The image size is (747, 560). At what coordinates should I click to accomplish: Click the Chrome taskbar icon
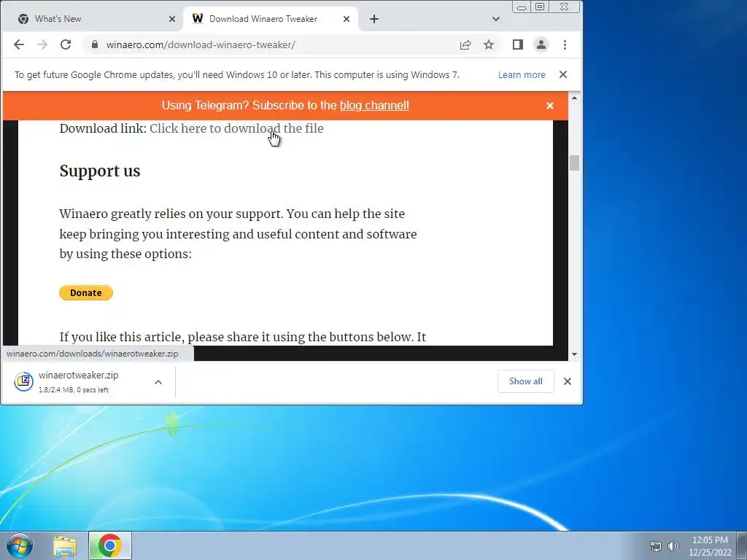tap(109, 545)
